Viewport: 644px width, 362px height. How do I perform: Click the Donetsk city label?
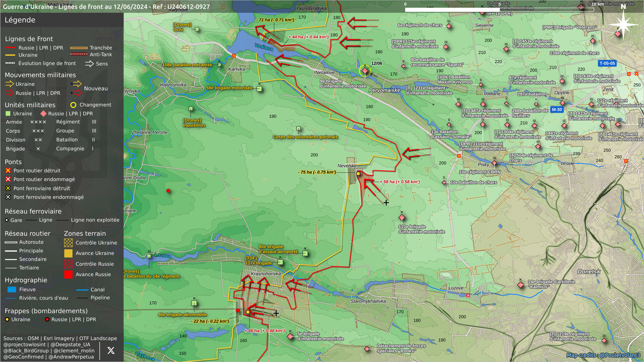[x=589, y=271]
